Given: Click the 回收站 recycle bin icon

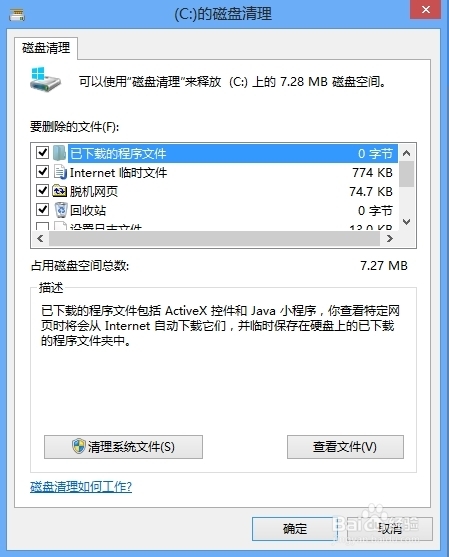Looking at the screenshot, I should pyautogui.click(x=61, y=210).
